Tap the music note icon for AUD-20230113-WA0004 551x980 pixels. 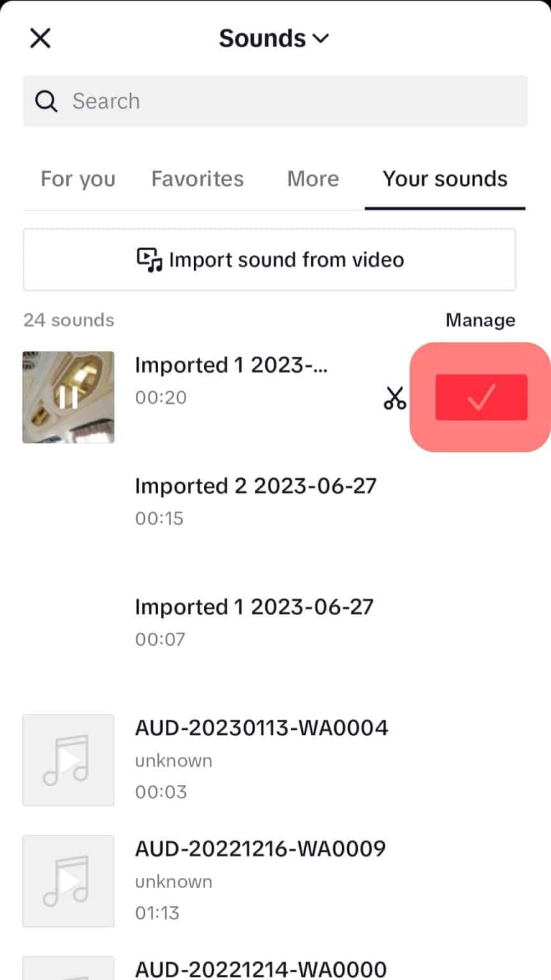pos(68,759)
